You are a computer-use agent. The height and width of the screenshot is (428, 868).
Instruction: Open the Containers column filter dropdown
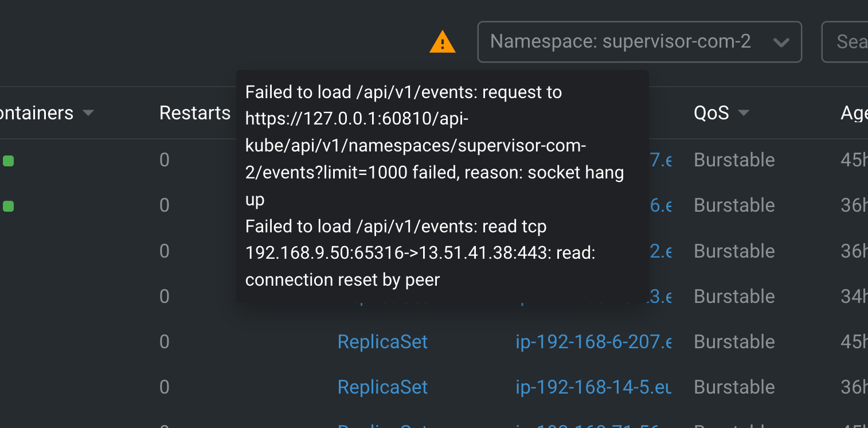[89, 114]
